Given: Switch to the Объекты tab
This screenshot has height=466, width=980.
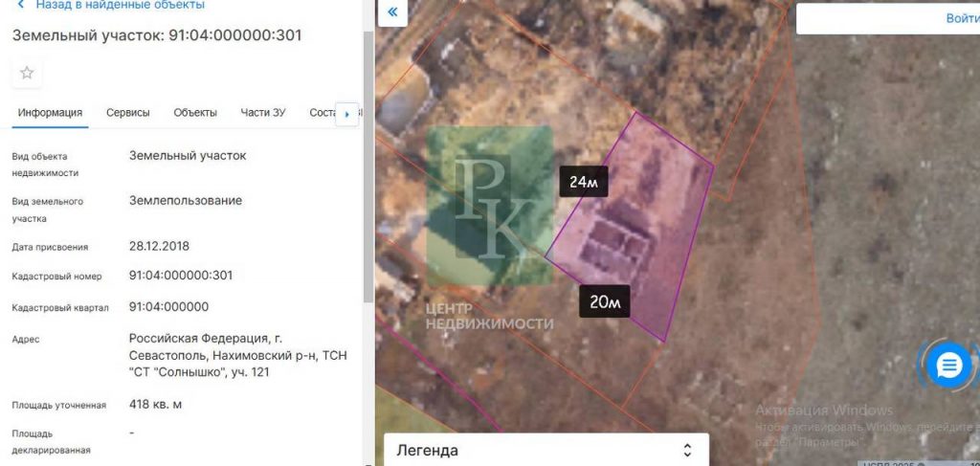Looking at the screenshot, I should (195, 113).
